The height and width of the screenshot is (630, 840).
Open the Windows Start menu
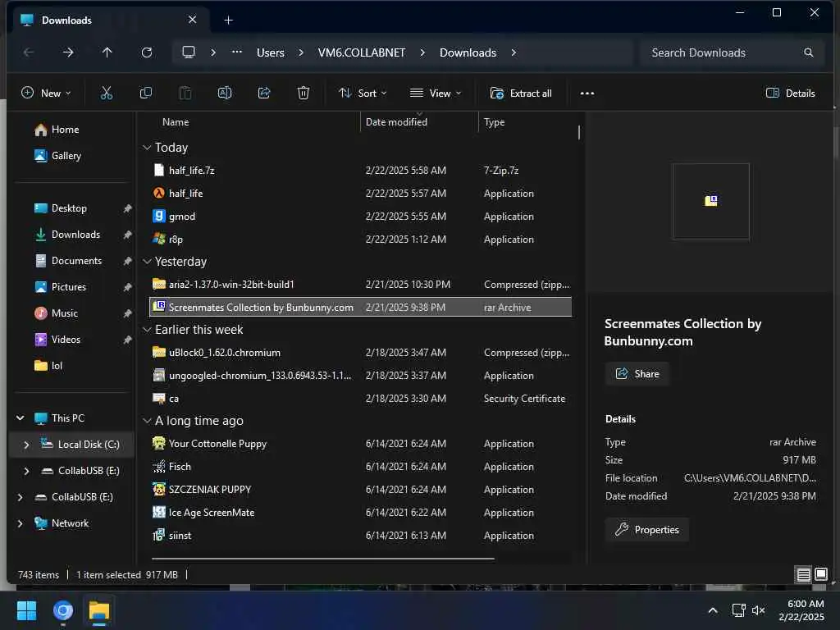(x=26, y=610)
